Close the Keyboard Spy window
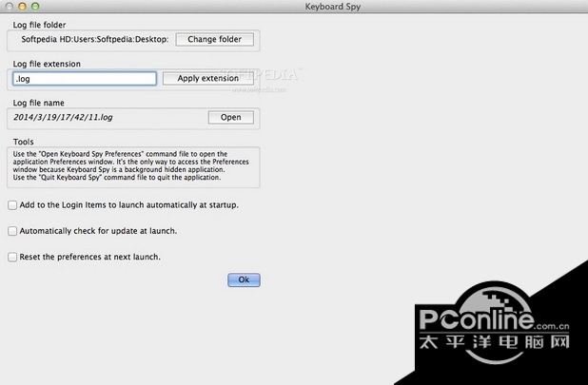Screen dimensions: 588x385 point(10,6)
